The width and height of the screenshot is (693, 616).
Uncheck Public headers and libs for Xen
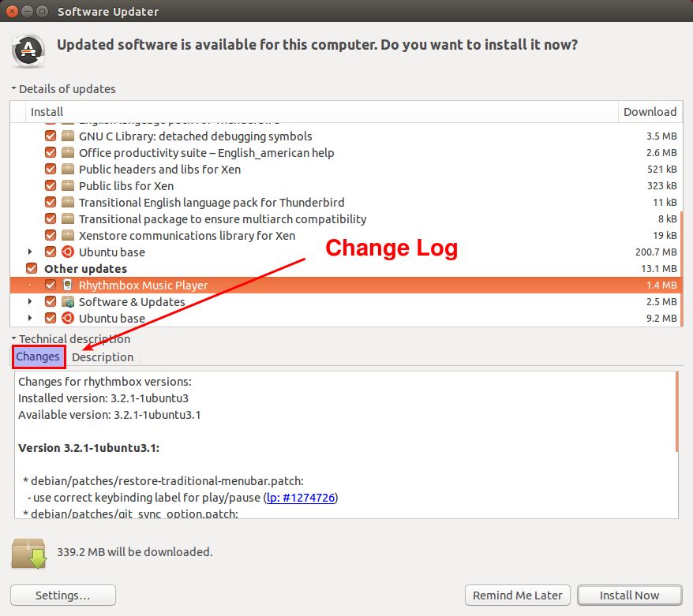tap(51, 169)
